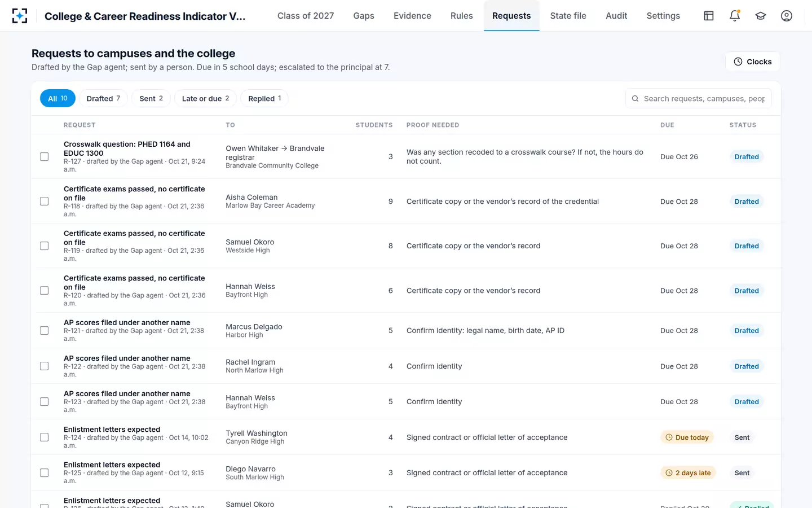The width and height of the screenshot is (812, 508).
Task: Click 'Rachel Ingram' recipient name
Action: pyautogui.click(x=250, y=362)
